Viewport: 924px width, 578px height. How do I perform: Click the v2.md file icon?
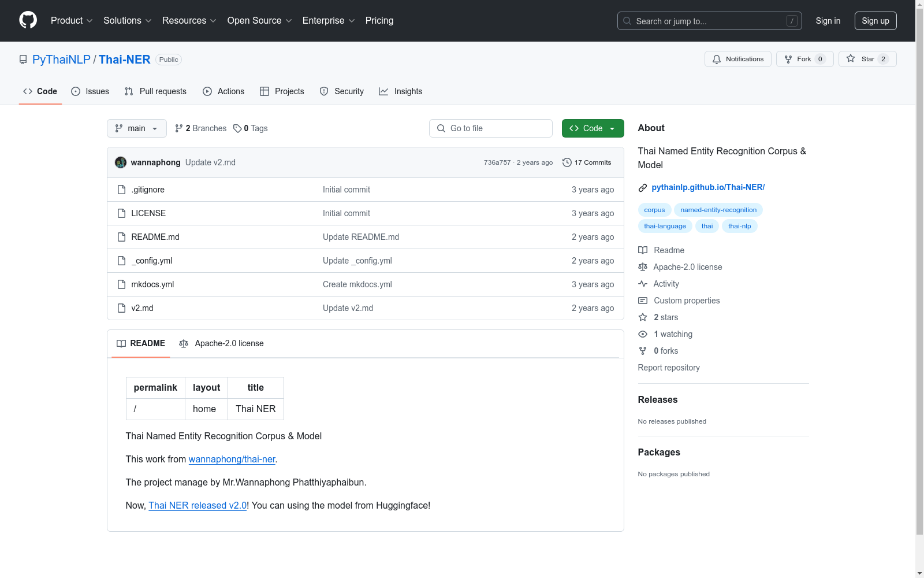point(121,308)
